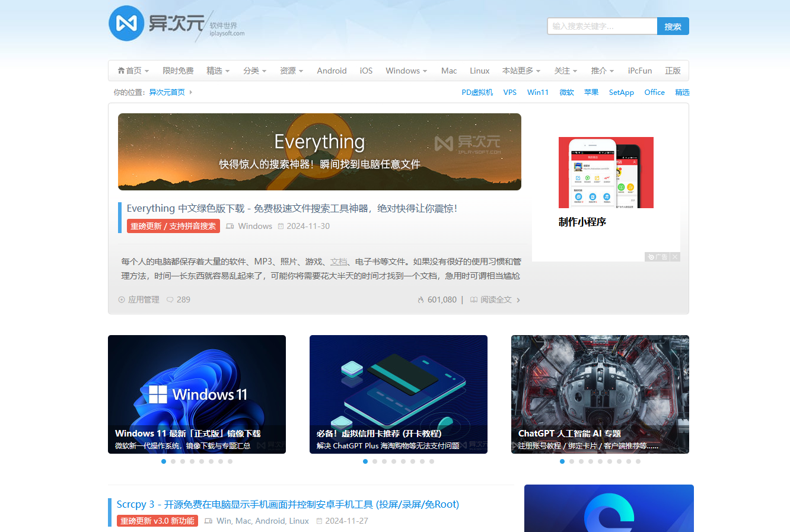Open the VPS quick link
790x532 pixels.
pyautogui.click(x=510, y=93)
